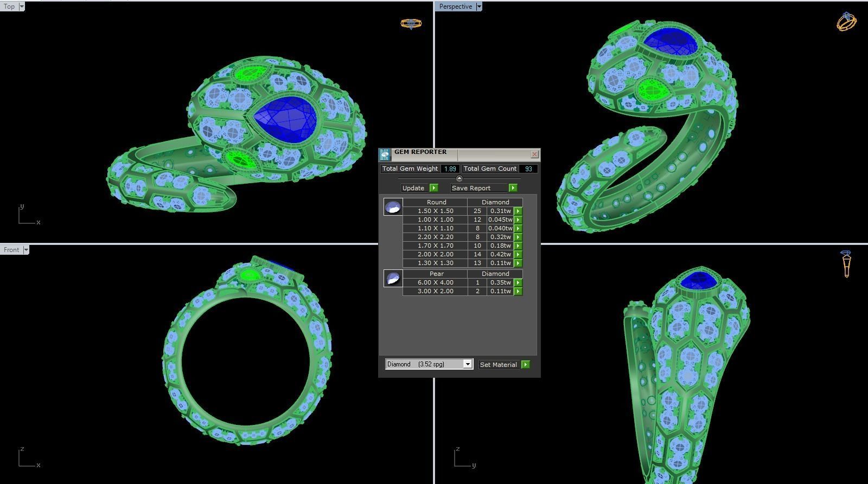The image size is (868, 484).
Task: Click green arrow next to Update
Action: coord(433,188)
